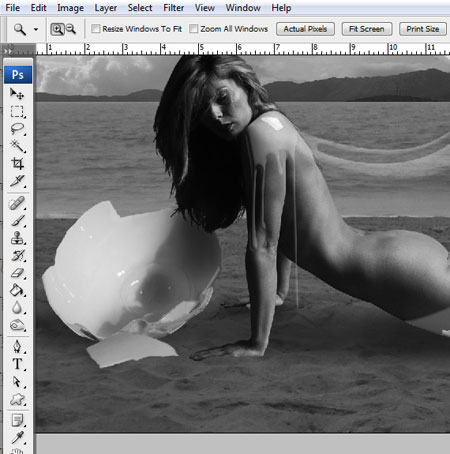Select the Lasso tool
This screenshot has height=454, width=450.
pyautogui.click(x=17, y=129)
